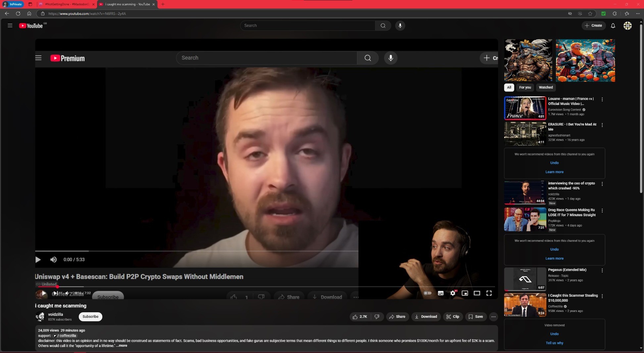
Task: Switch to miniplayer mode
Action: [x=465, y=293]
